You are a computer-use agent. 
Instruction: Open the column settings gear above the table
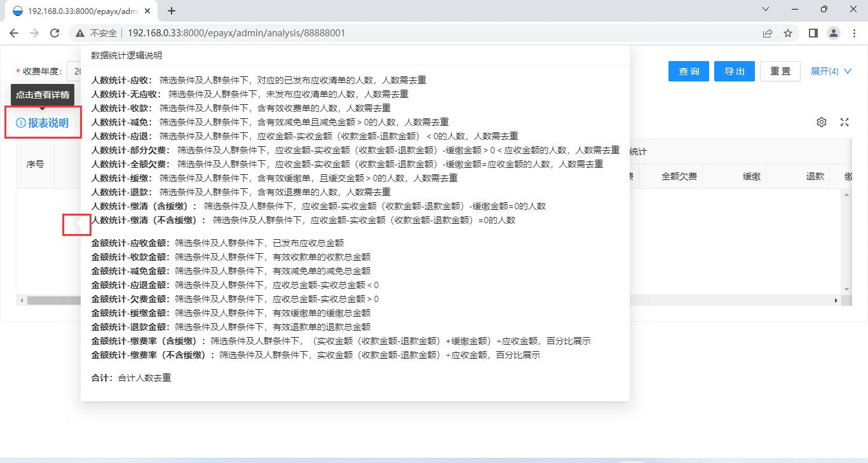(x=822, y=121)
